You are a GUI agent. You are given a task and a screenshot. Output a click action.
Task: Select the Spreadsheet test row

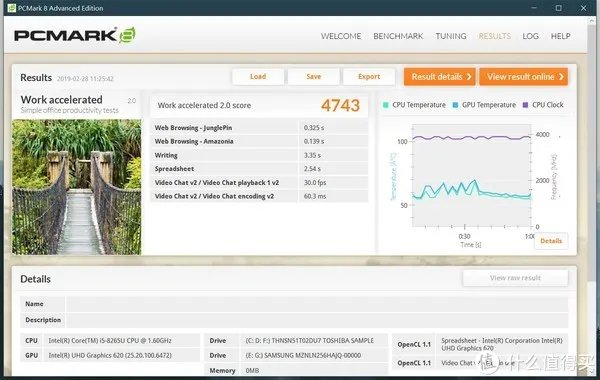pyautogui.click(x=260, y=169)
